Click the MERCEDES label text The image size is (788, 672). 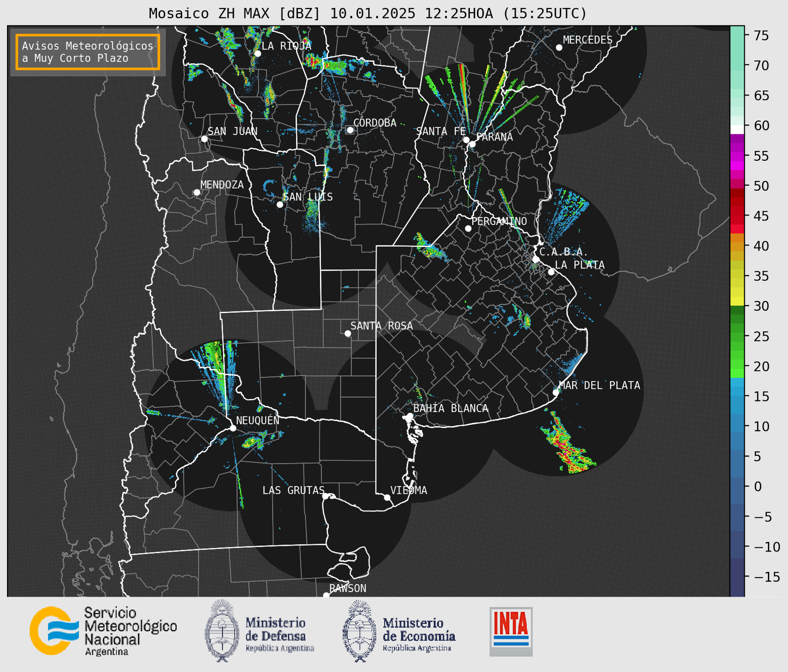point(588,40)
